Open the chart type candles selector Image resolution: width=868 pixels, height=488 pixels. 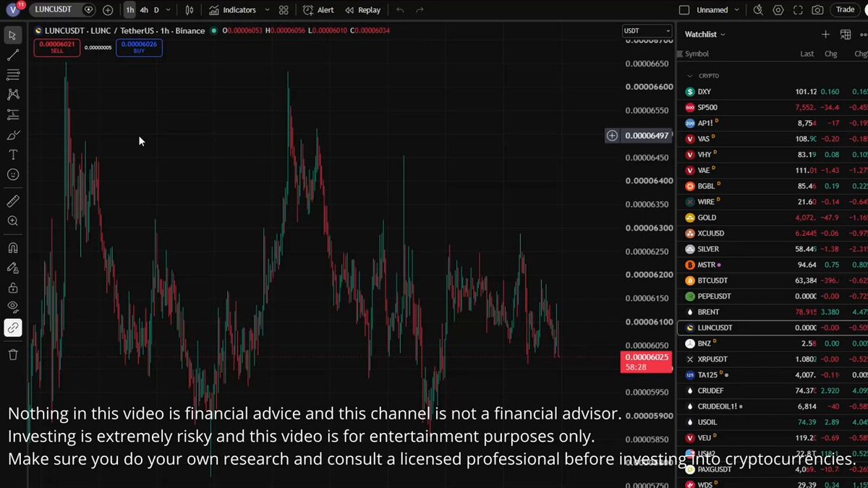point(189,10)
